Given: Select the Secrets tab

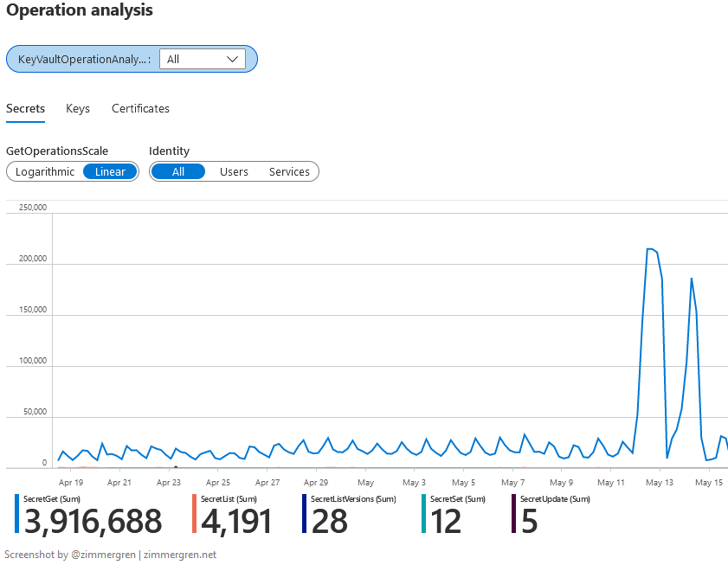Looking at the screenshot, I should [25, 108].
